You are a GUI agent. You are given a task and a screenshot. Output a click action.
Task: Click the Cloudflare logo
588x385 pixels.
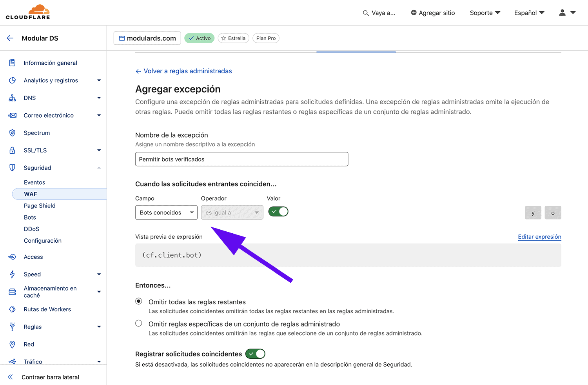[x=28, y=12]
